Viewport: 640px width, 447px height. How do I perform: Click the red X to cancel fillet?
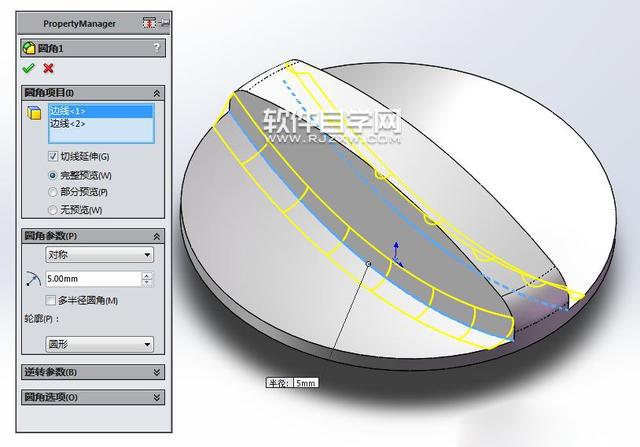click(x=48, y=68)
